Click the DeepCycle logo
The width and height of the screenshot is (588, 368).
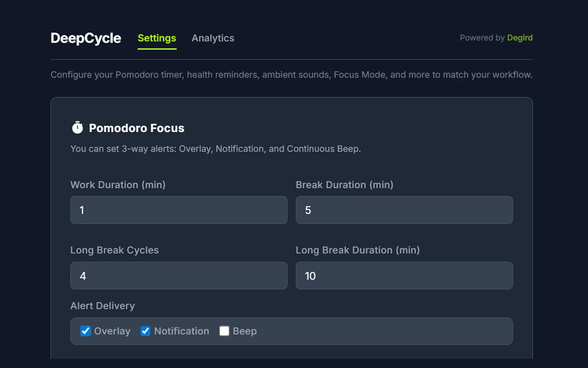(86, 38)
